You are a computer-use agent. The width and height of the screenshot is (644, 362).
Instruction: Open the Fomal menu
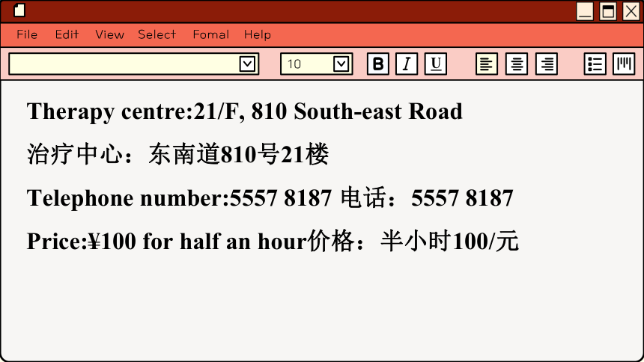tap(211, 34)
